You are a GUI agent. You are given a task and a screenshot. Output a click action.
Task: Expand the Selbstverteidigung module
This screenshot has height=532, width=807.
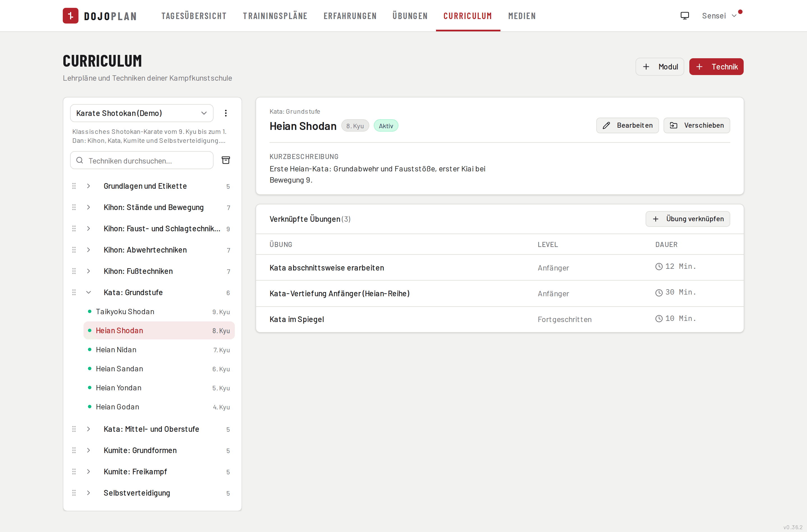point(89,493)
